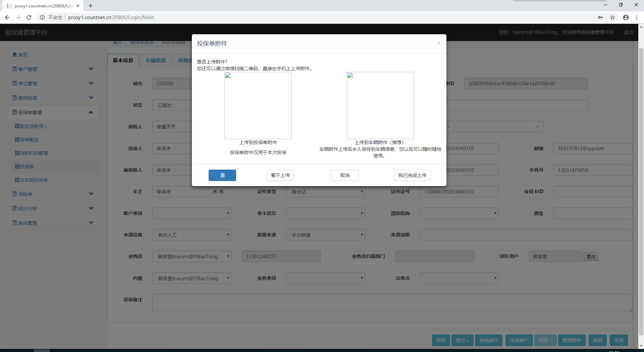Open the 出单点 dropdown
This screenshot has width=644, height=352.
pos(459,278)
